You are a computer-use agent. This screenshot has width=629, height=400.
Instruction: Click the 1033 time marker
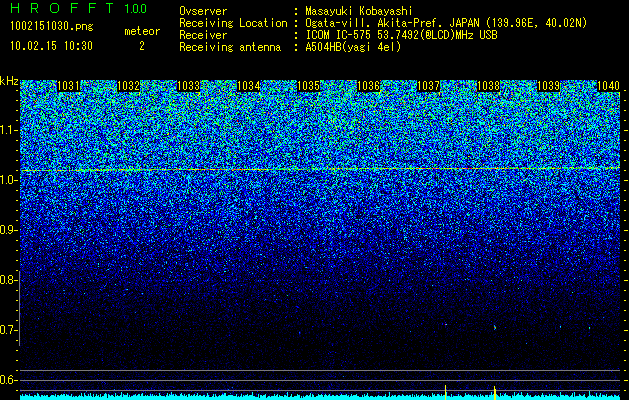(x=188, y=86)
